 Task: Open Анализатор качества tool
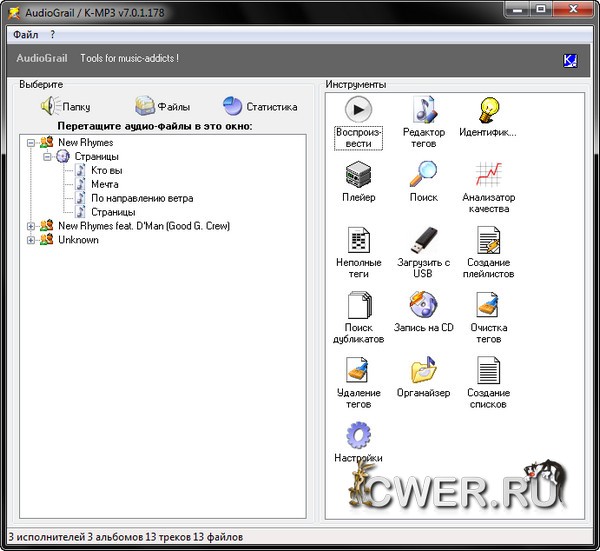coord(487,174)
